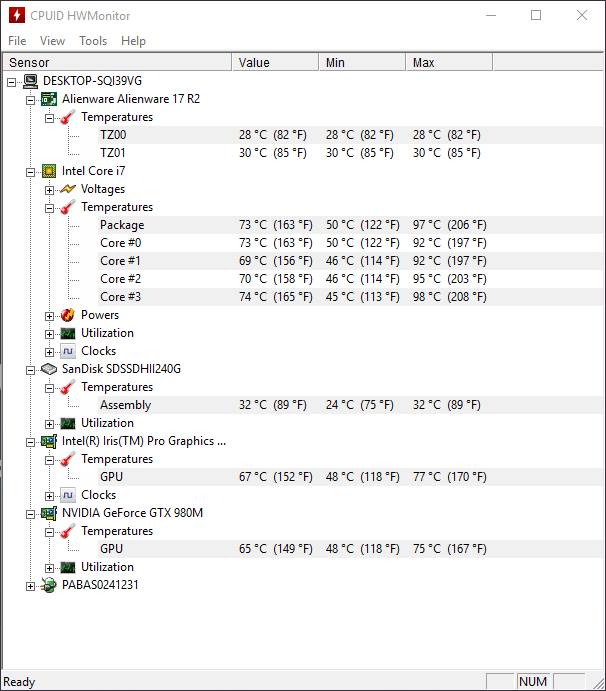Click the Utilization graph icon under Intel Core i7
This screenshot has height=691, width=606.
(x=68, y=334)
